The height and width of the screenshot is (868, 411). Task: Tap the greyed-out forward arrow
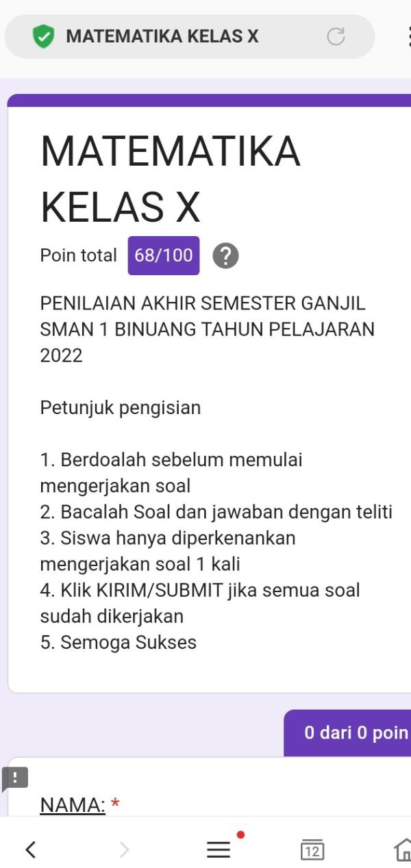point(124,850)
